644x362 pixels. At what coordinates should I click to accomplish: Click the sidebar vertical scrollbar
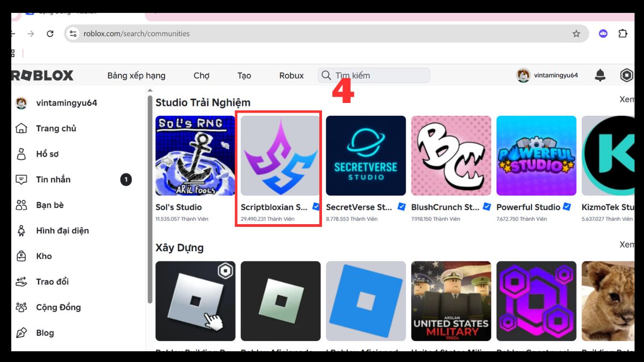150,198
